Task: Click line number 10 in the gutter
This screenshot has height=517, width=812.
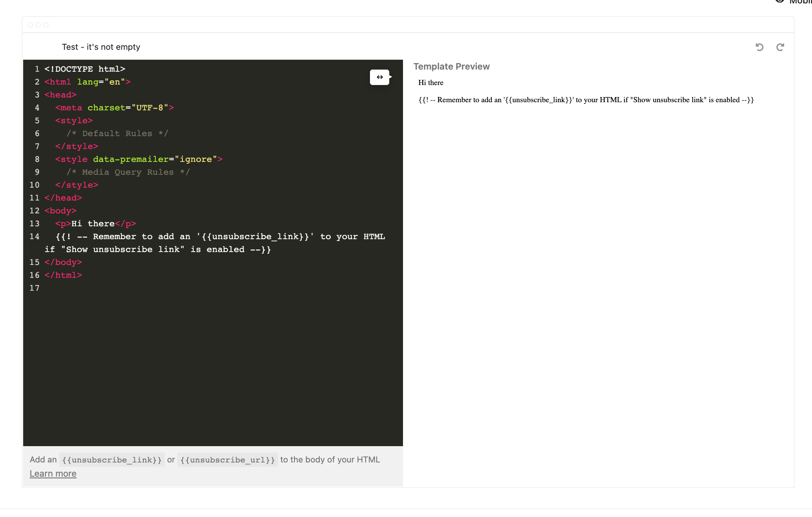Action: tap(34, 185)
